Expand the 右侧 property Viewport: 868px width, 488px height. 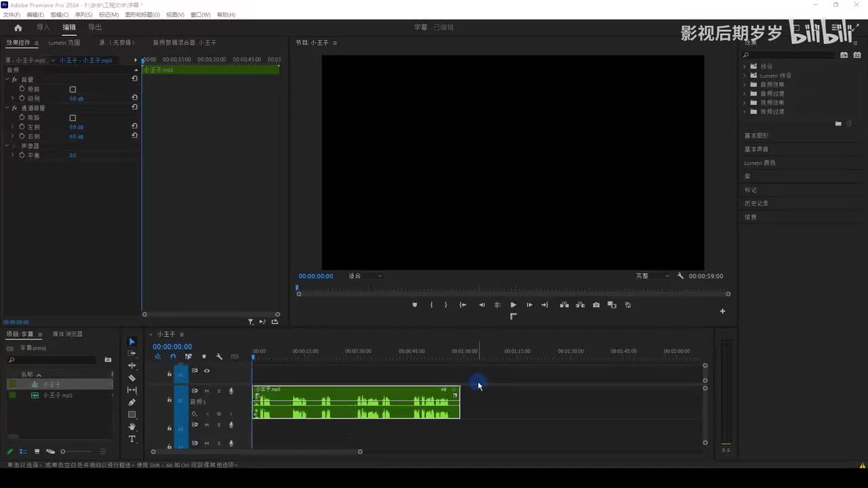point(12,136)
